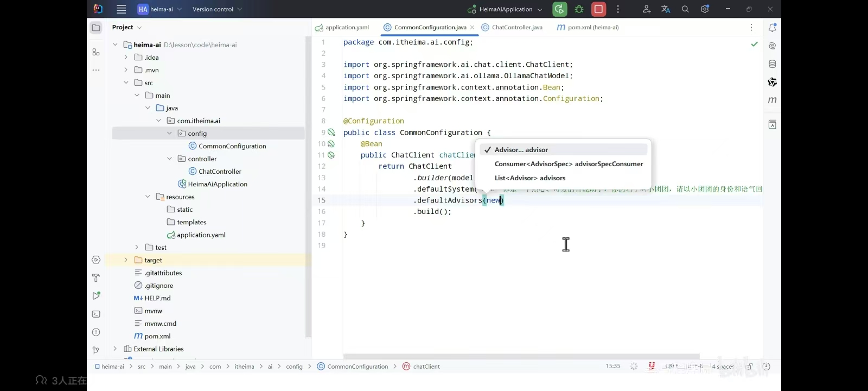Select 'Consumer<AdvisorSpec> advisorSpecConsumer' option
Screen dimensions: 868x391
tap(563, 163)
